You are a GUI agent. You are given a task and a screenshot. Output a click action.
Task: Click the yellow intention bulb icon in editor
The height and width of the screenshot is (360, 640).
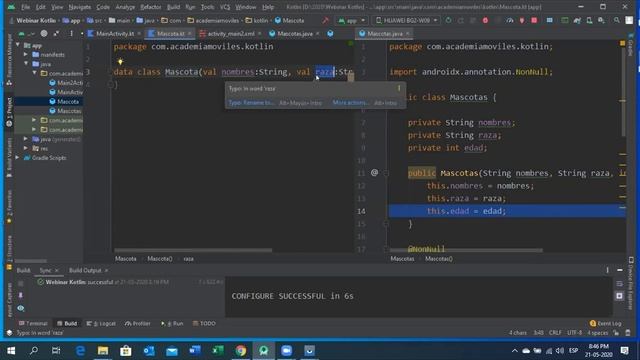pyautogui.click(x=120, y=62)
